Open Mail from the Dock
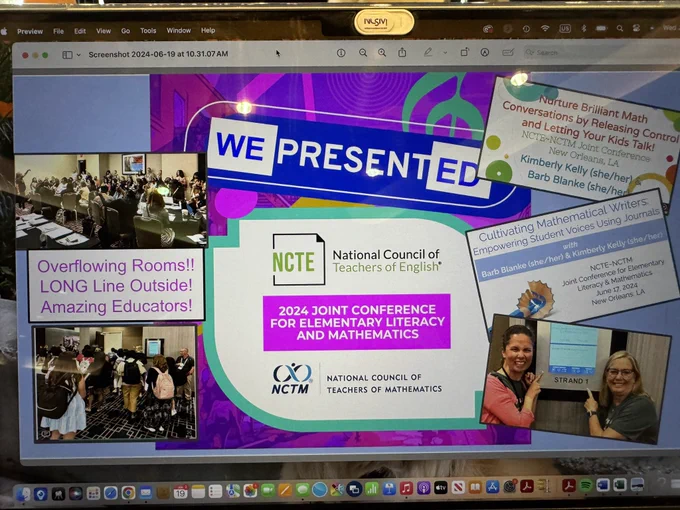 146,493
